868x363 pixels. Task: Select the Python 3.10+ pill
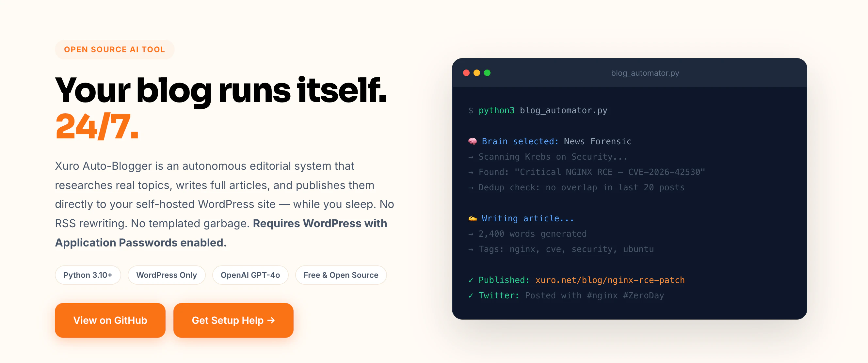pyautogui.click(x=88, y=275)
